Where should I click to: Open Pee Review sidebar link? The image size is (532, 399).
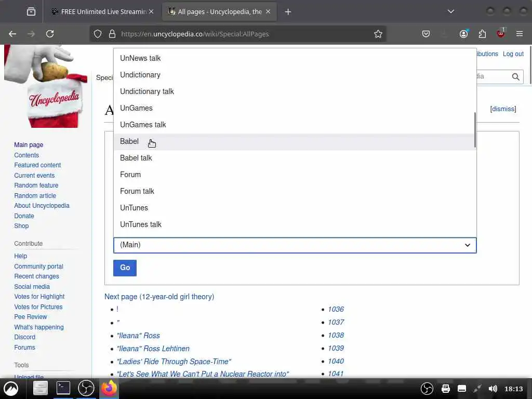[31, 316]
